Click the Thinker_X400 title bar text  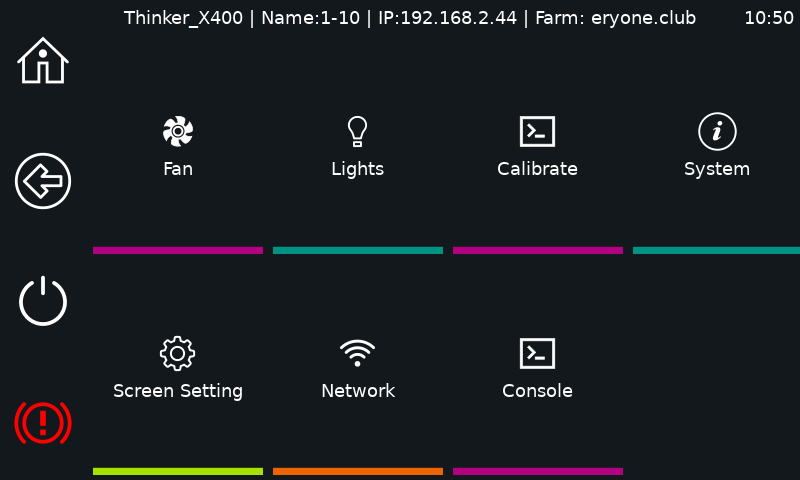click(x=183, y=18)
